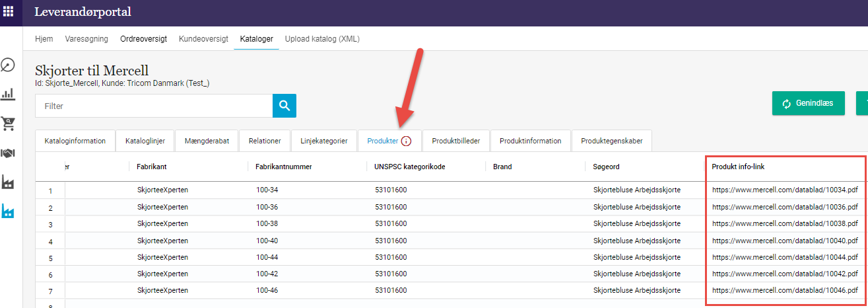868x308 pixels.
Task: Switch to the Produktbilleder tab
Action: pyautogui.click(x=456, y=141)
